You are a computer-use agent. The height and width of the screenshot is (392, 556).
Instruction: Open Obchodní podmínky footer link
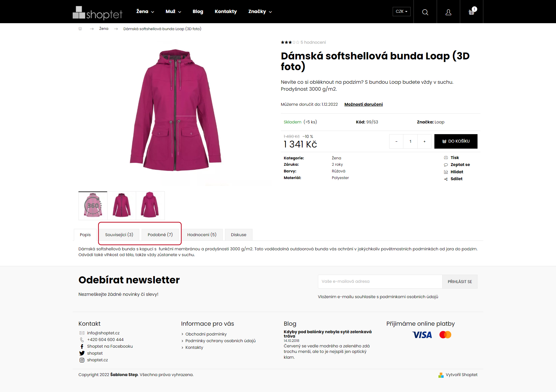click(206, 334)
